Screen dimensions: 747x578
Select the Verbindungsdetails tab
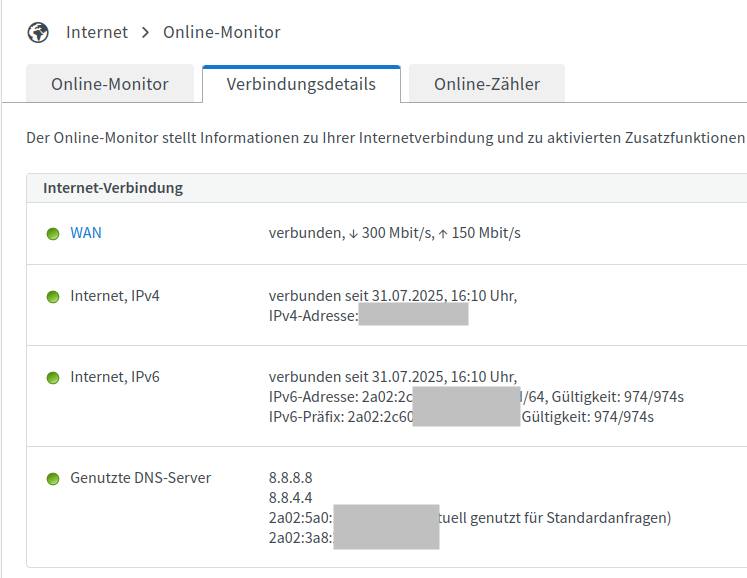click(x=301, y=84)
